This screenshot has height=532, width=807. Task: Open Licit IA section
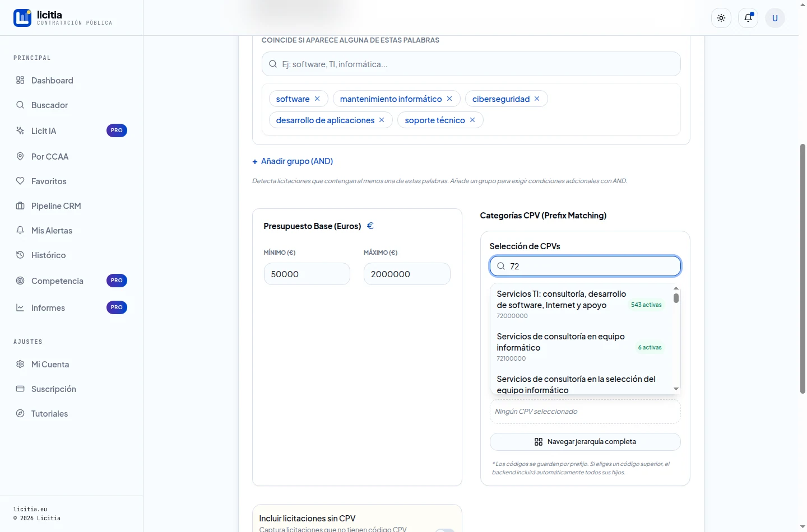(71, 130)
